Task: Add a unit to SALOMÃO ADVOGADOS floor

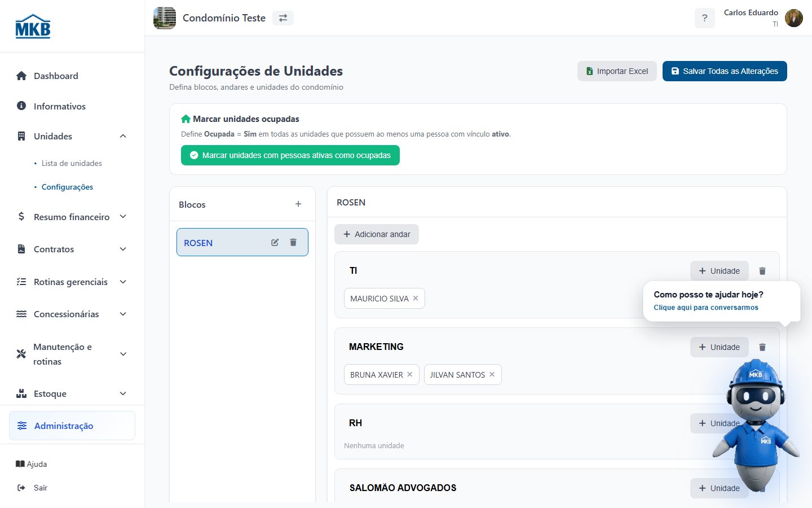Action: [x=719, y=488]
